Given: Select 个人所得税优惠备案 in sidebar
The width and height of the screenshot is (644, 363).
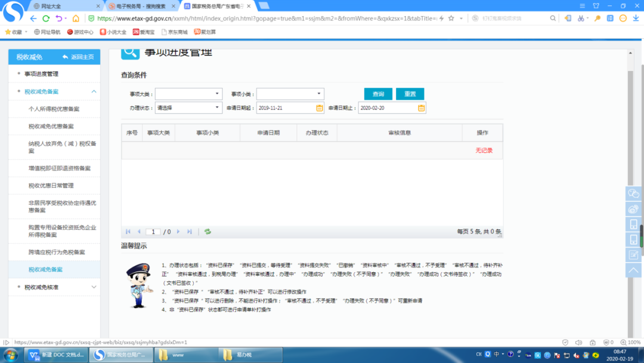Looking at the screenshot, I should pyautogui.click(x=54, y=109).
